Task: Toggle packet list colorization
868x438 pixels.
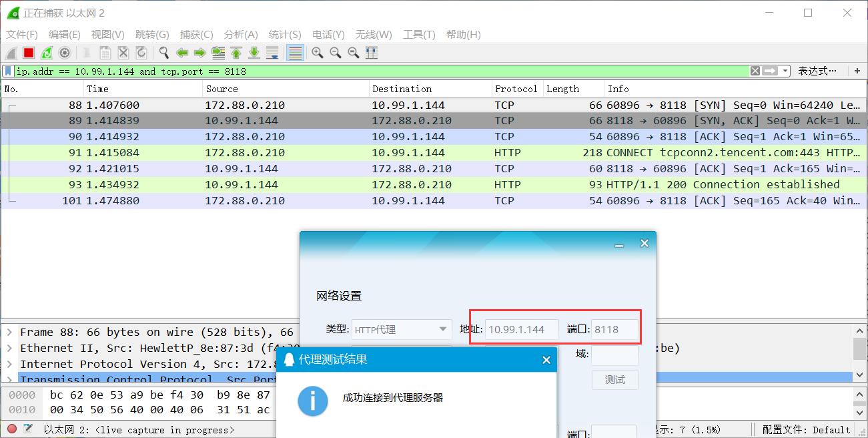Action: [x=295, y=53]
